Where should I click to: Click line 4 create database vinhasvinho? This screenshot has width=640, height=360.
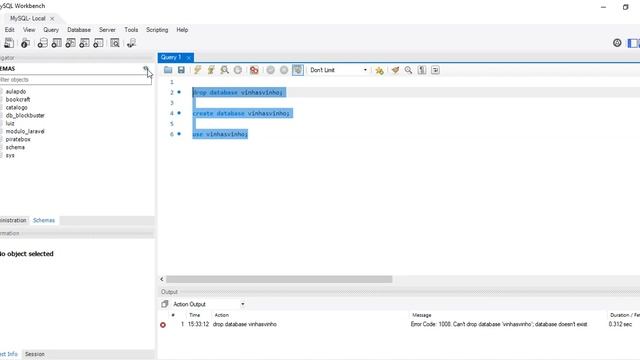coord(241,113)
